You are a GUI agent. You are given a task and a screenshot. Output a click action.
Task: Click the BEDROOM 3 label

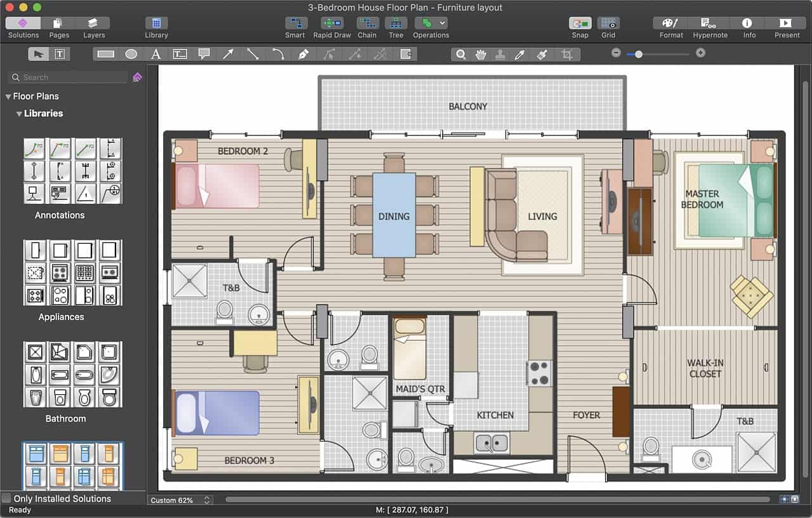click(249, 460)
